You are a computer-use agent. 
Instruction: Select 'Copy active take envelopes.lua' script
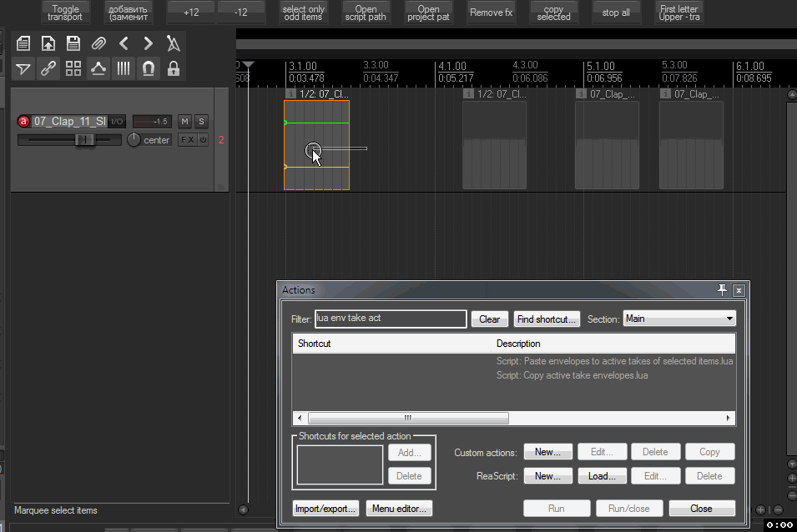[573, 375]
